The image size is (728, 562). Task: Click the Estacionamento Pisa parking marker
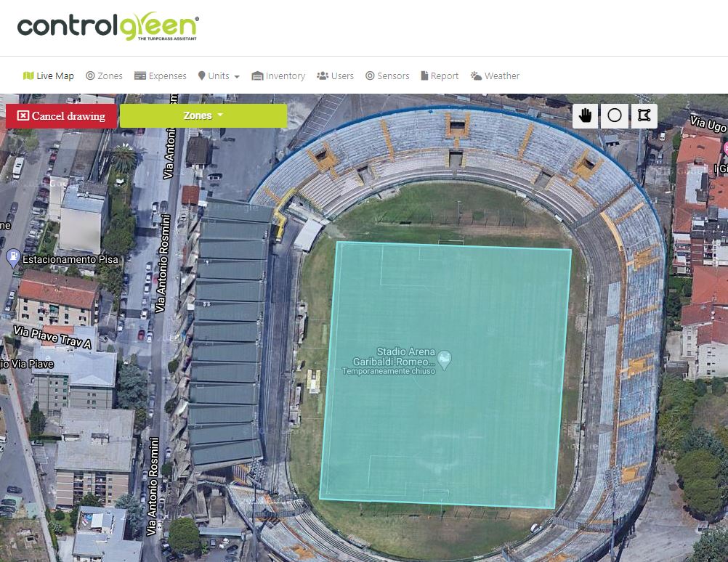pyautogui.click(x=14, y=258)
